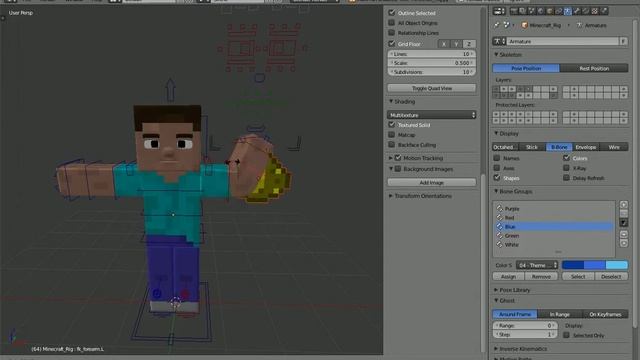Click the Minecraft_Rig object icon in breadcrumb

click(524, 25)
